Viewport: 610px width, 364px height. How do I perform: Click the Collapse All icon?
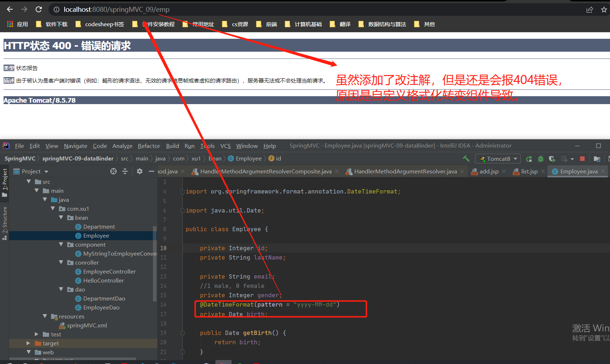pos(125,171)
